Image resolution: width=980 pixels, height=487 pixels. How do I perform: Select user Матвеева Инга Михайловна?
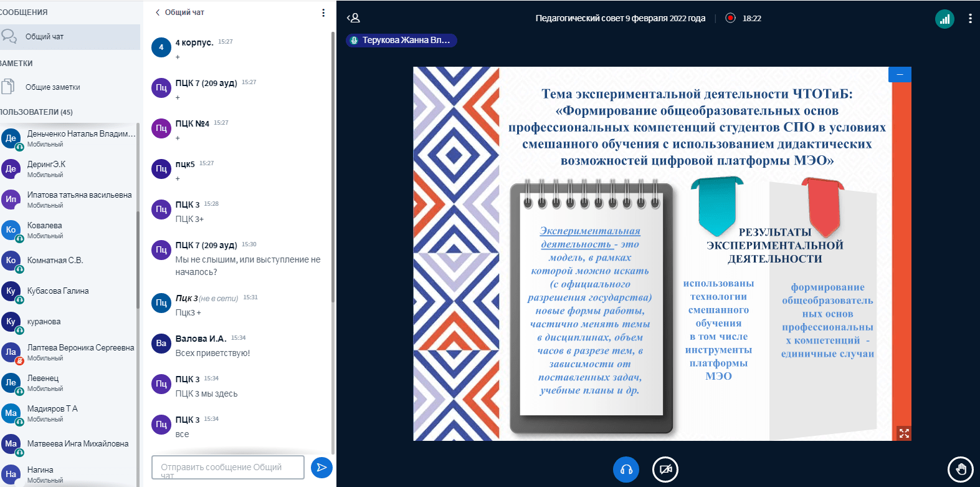[69, 444]
